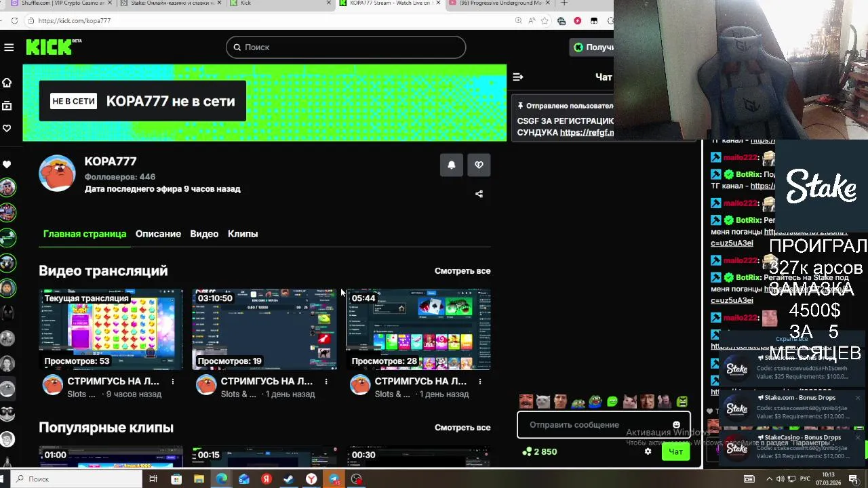Insert the green Kick smiley emote
Viewport: 868px width, 488px height.
(x=612, y=401)
